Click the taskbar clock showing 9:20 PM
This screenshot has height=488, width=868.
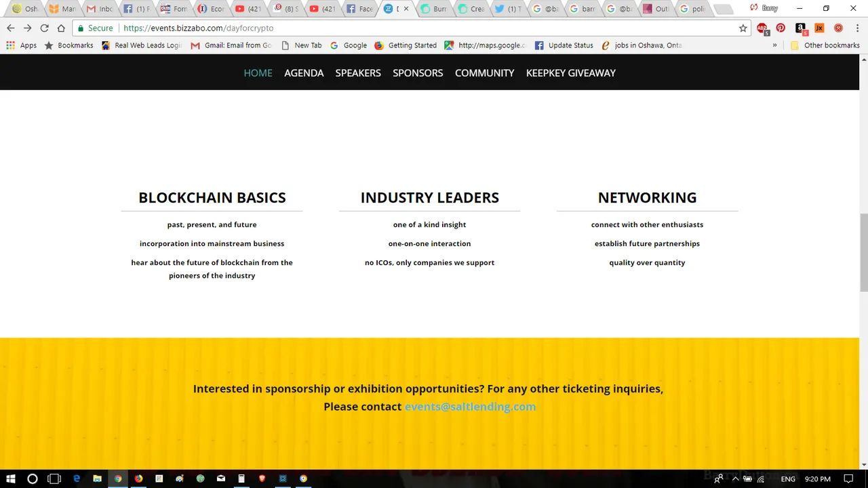coord(816,479)
